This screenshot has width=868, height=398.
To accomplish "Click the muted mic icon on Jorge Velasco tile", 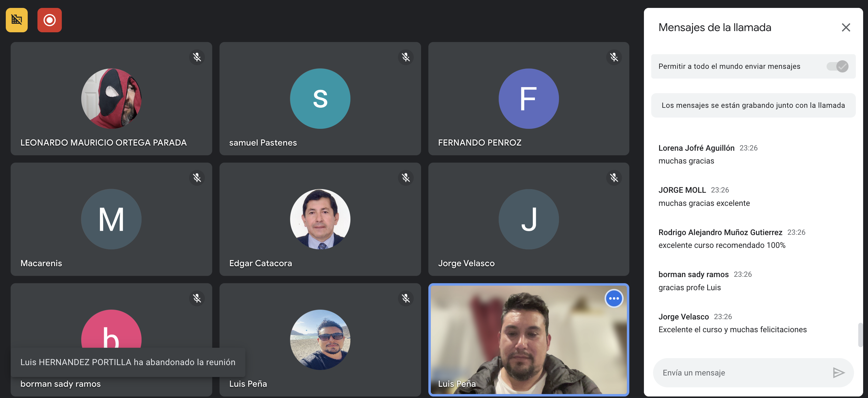I will [x=614, y=178].
